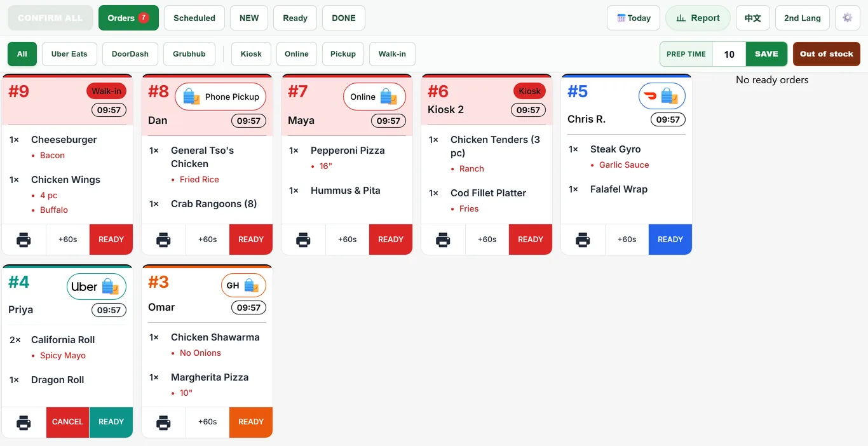Print ticket for order #9
This screenshot has width=868, height=446.
24,240
